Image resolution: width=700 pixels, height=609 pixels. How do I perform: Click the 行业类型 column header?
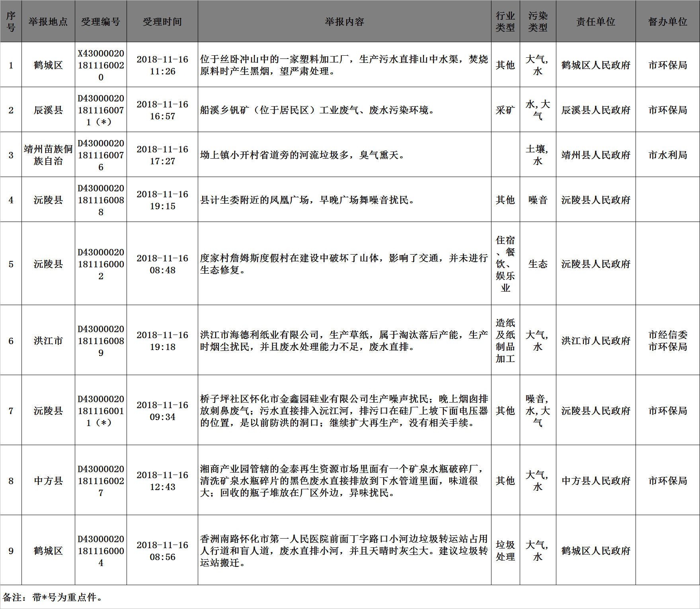(x=505, y=21)
